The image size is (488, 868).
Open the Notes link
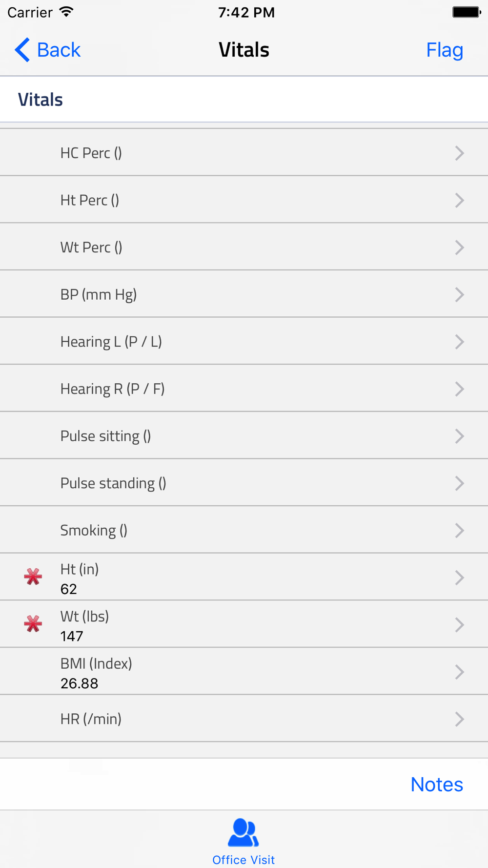tap(436, 785)
